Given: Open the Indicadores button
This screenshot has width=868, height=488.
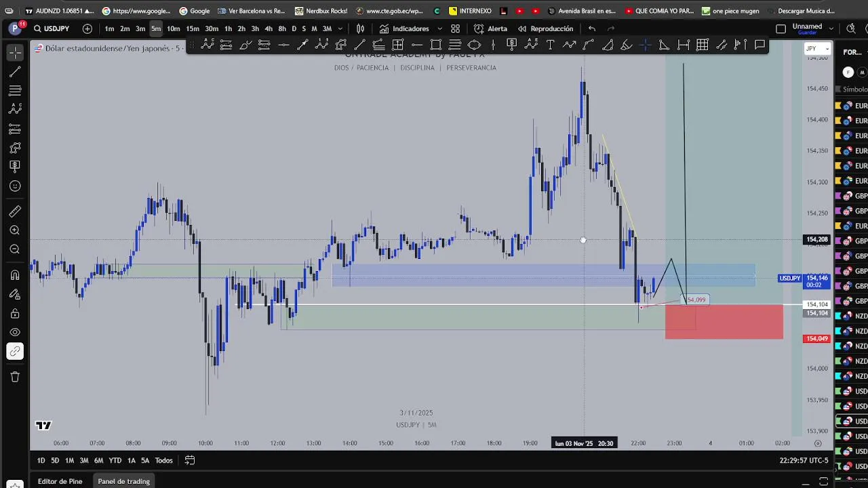Looking at the screenshot, I should 404,28.
